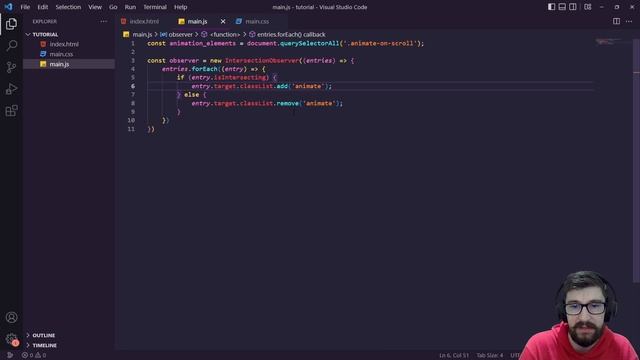Click the remote window icon in status bar

click(x=10, y=355)
